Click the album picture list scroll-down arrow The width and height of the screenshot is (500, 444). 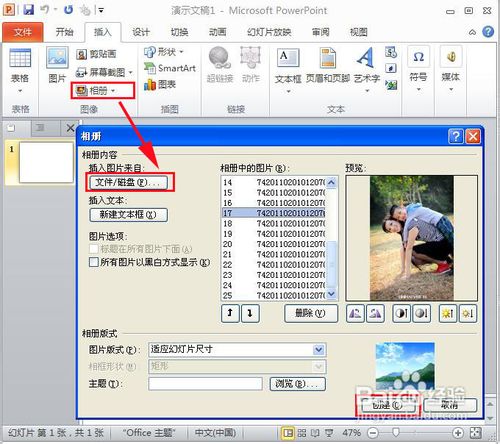[x=331, y=294]
